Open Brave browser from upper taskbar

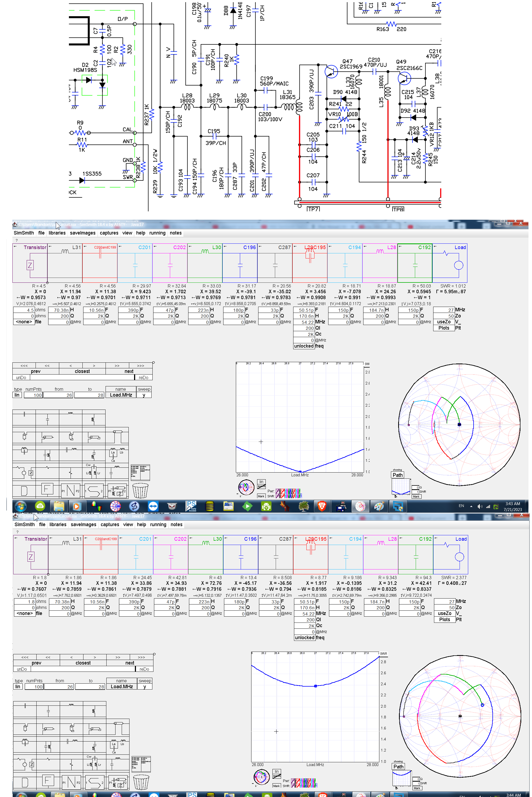[x=322, y=506]
